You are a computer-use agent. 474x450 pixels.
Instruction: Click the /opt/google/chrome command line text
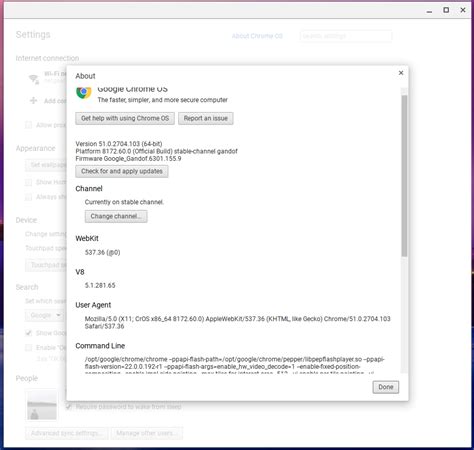tap(235, 366)
